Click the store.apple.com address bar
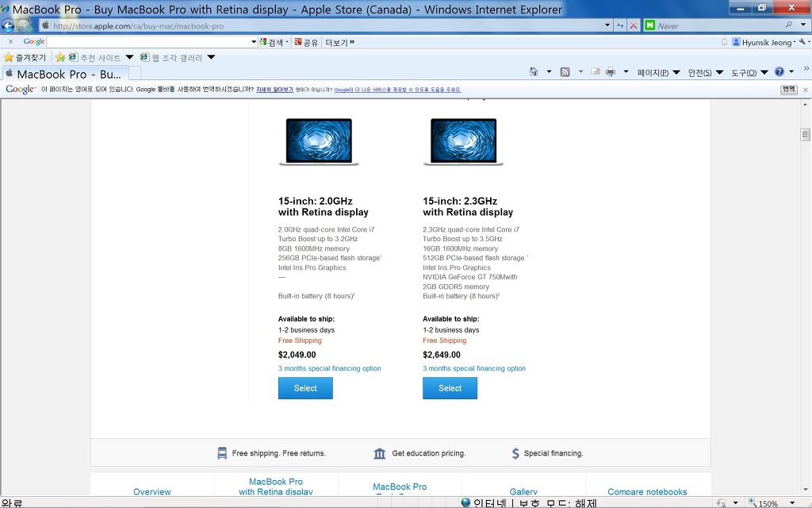 pyautogui.click(x=322, y=25)
